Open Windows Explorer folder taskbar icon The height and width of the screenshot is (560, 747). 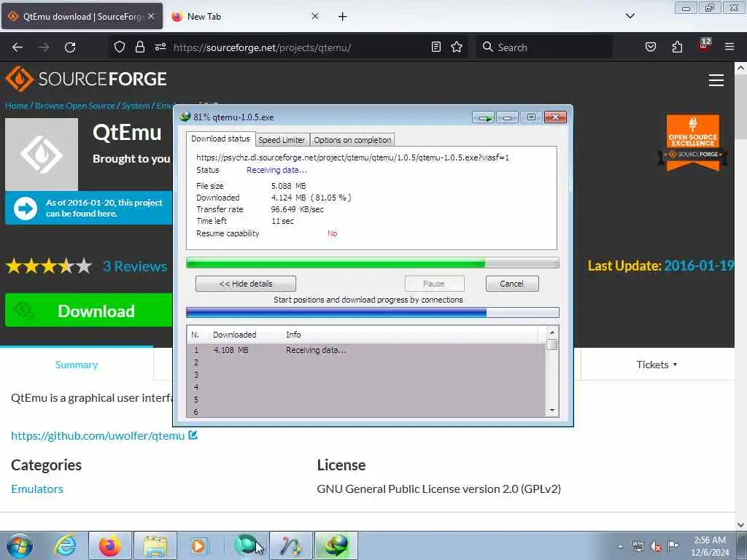coord(155,545)
